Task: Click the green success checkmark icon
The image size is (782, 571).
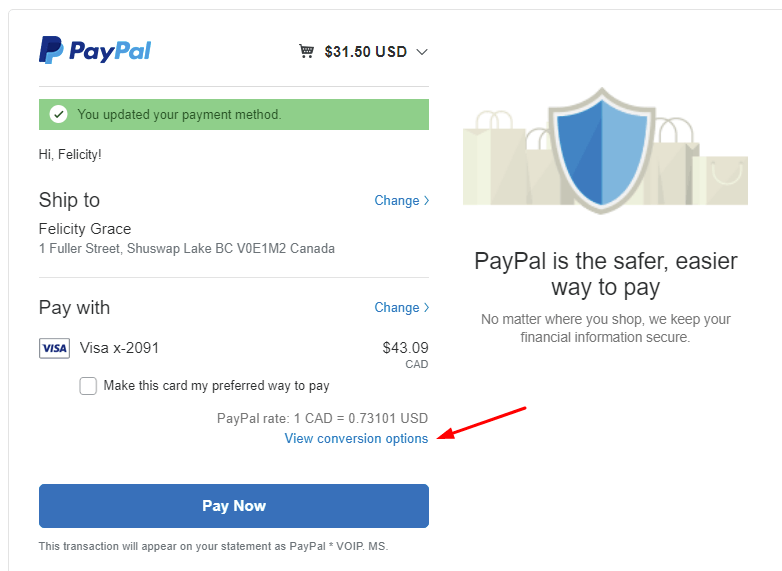Action: coord(58,115)
